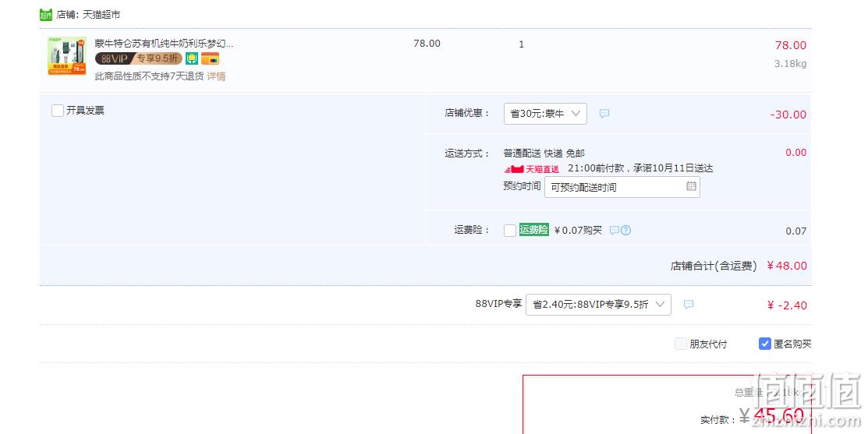
Task: Click the Tmall supermarket store logo icon
Action: click(46, 15)
